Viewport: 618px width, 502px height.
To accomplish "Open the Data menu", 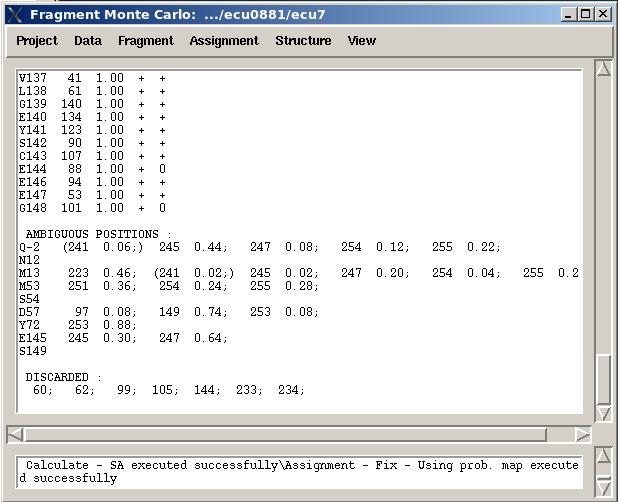I will tap(88, 41).
